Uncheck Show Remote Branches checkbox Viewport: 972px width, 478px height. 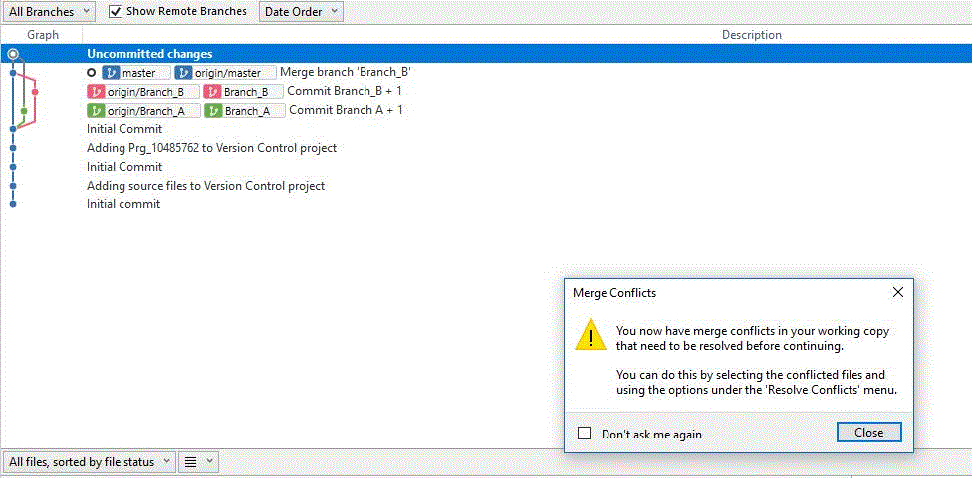[x=115, y=11]
